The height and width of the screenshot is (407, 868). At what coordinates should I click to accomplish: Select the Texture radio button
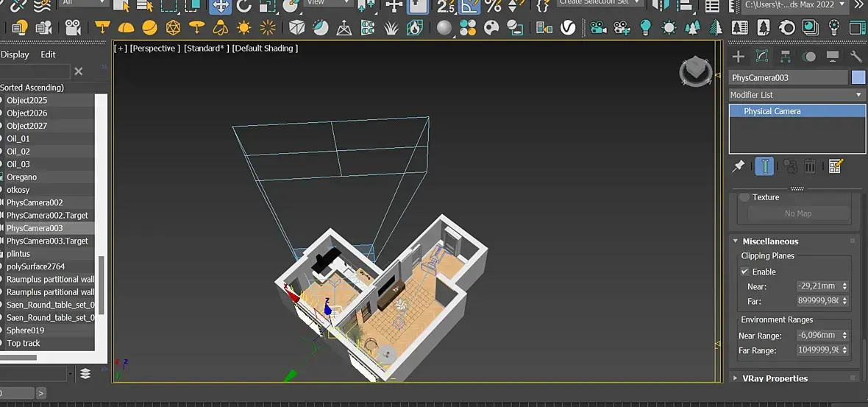(744, 197)
